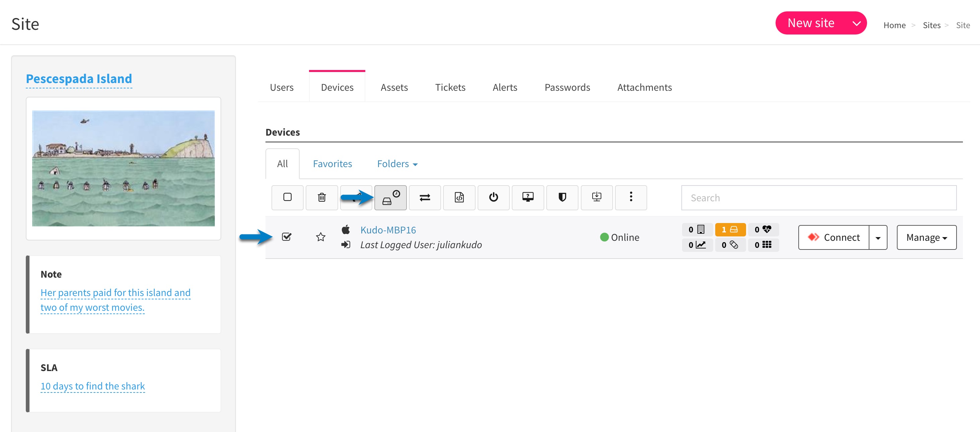The width and height of the screenshot is (980, 432).
Task: Open the Connect button dropdown arrow
Action: point(878,237)
